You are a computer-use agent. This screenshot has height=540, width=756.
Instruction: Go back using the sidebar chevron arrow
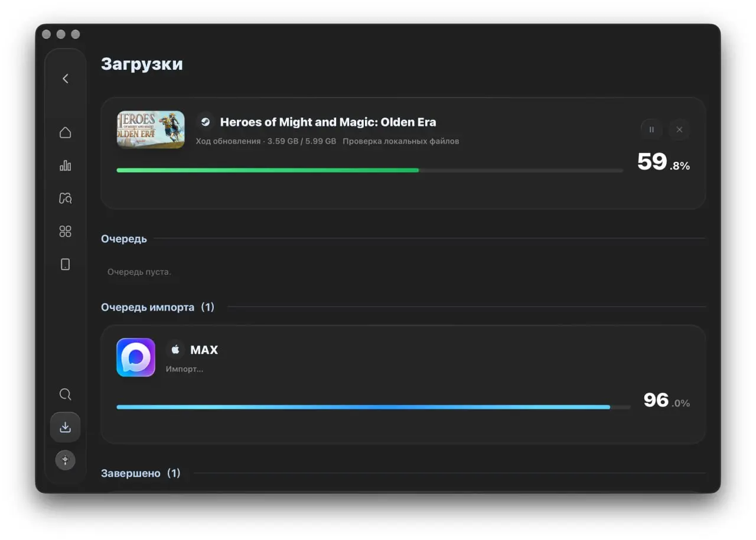pyautogui.click(x=66, y=79)
